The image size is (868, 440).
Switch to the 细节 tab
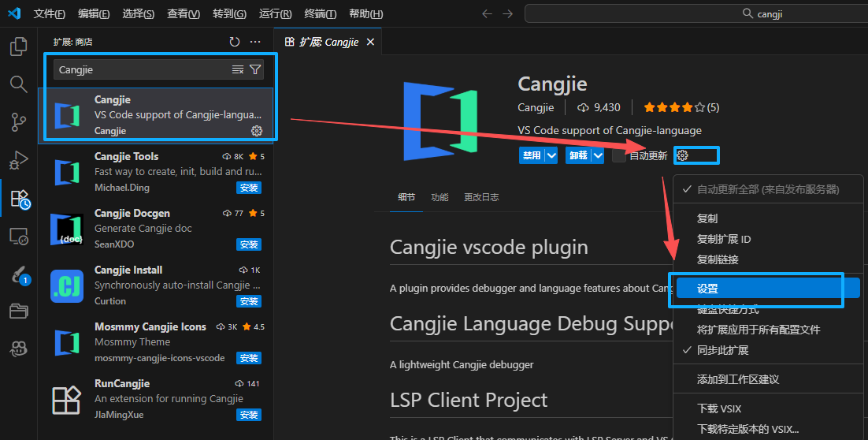tap(406, 197)
